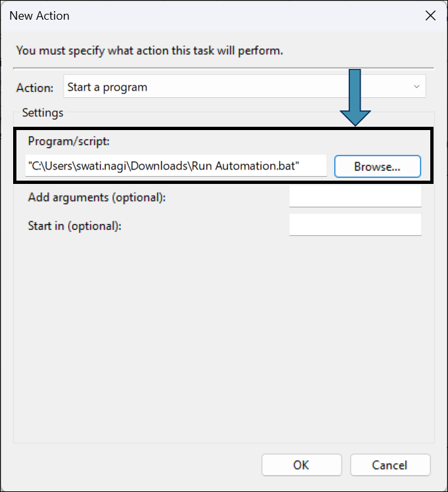Confirm with the OK button
Screen dimensions: 448x492
pyautogui.click(x=301, y=464)
